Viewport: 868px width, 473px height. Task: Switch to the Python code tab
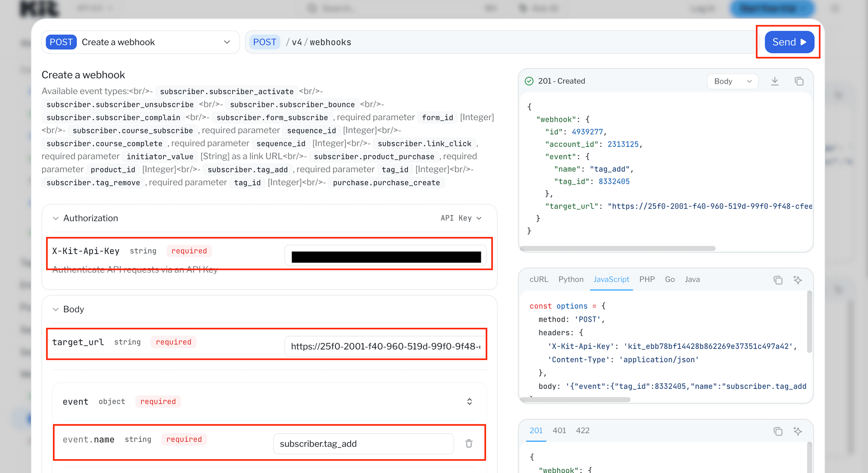point(571,280)
